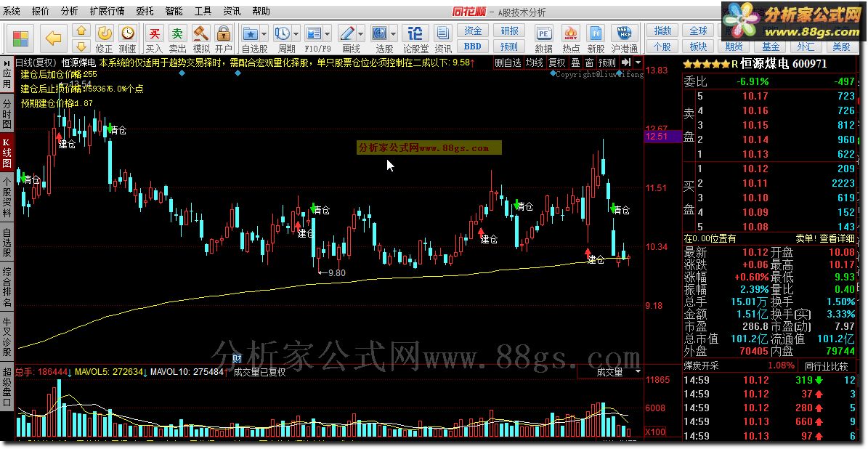
Task: Expand the 选股 dropdown arrow
Action: [394, 33]
